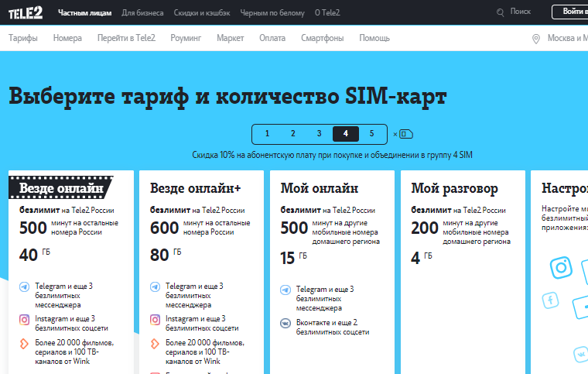
Task: Click 4 ГБ in Мой разговор card
Action: (422, 258)
